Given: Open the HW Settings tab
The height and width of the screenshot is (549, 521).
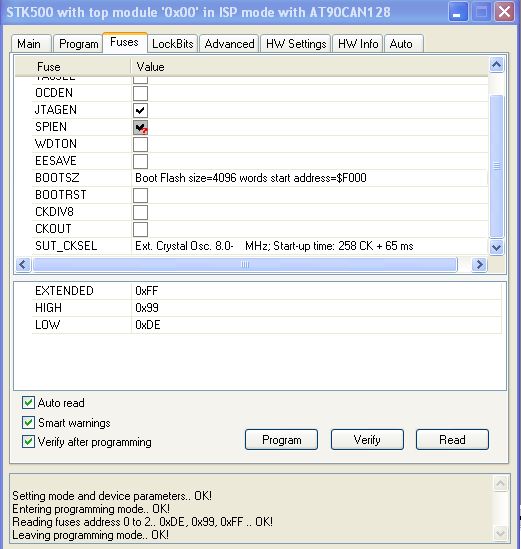Looking at the screenshot, I should (x=296, y=44).
